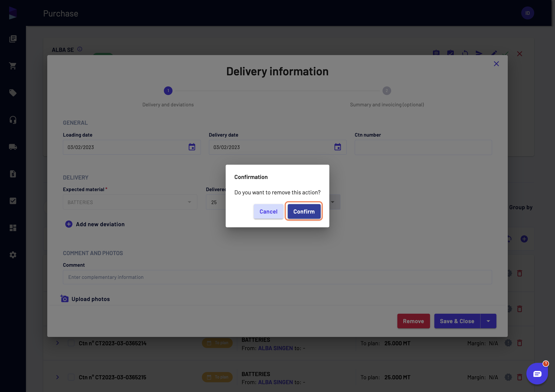
Task: Click Upload photos camera icon
Action: (x=64, y=299)
